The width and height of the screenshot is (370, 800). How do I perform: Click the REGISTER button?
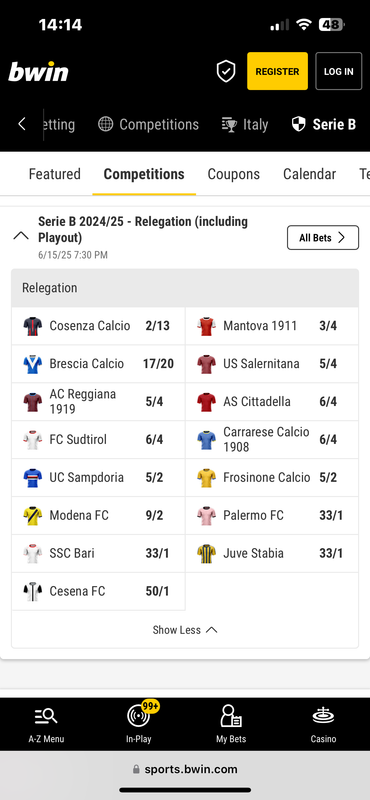coord(277,71)
